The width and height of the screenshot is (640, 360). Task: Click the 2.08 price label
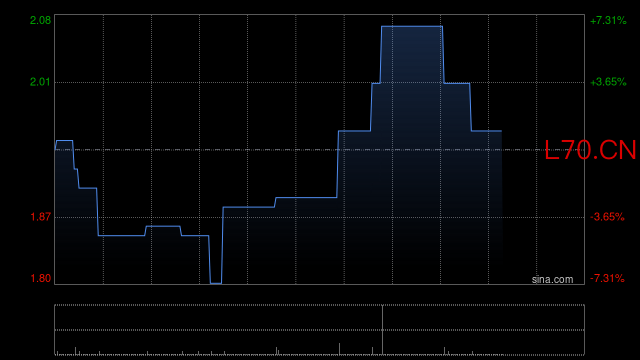point(40,20)
